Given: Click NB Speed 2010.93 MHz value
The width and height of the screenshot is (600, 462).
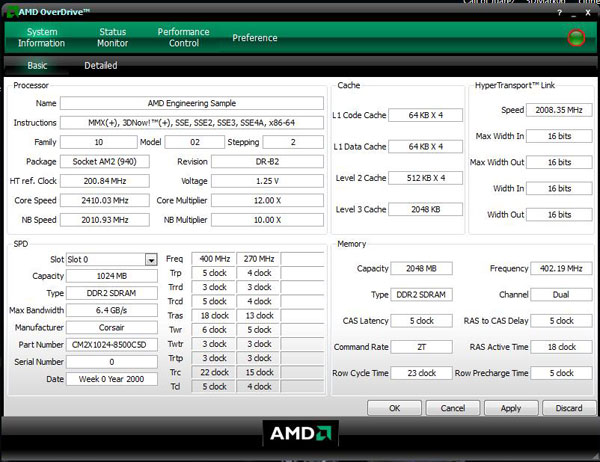Looking at the screenshot, I should pyautogui.click(x=105, y=220).
